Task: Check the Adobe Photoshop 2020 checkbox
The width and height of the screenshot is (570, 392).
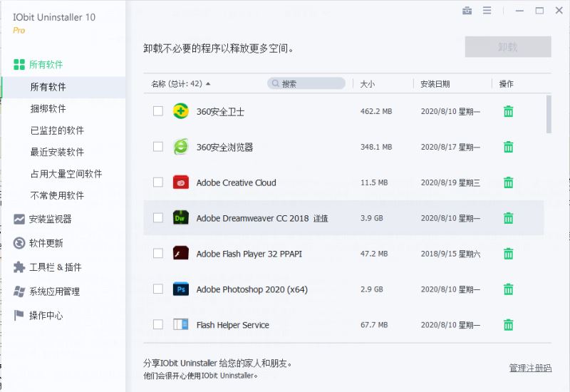Action: pyautogui.click(x=158, y=289)
